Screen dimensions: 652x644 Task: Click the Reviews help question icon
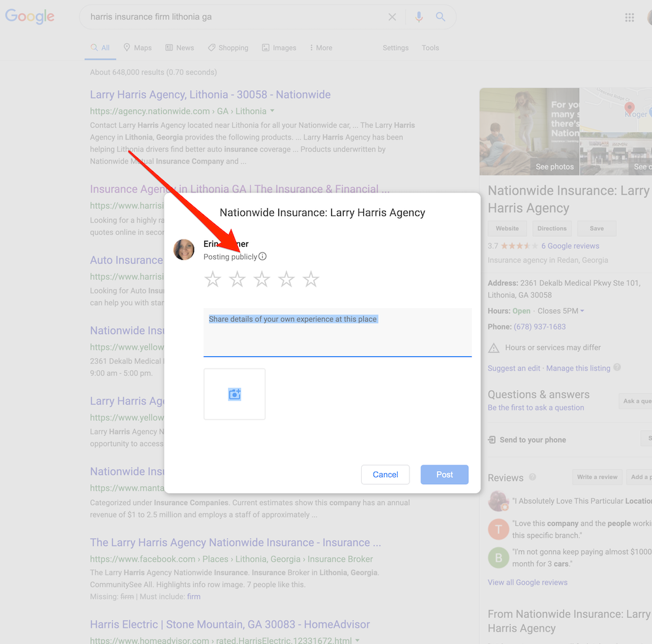pyautogui.click(x=532, y=477)
